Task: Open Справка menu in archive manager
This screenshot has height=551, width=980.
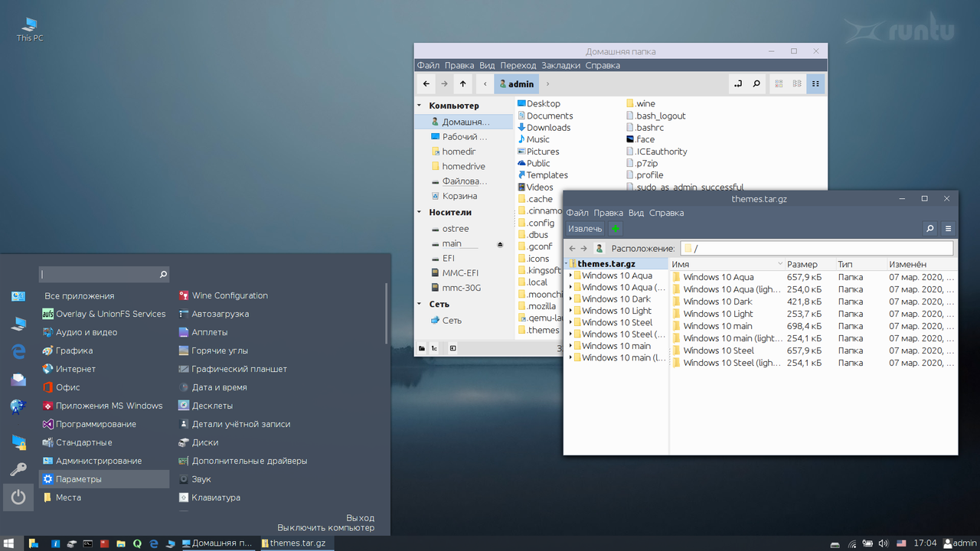Action: [x=666, y=213]
